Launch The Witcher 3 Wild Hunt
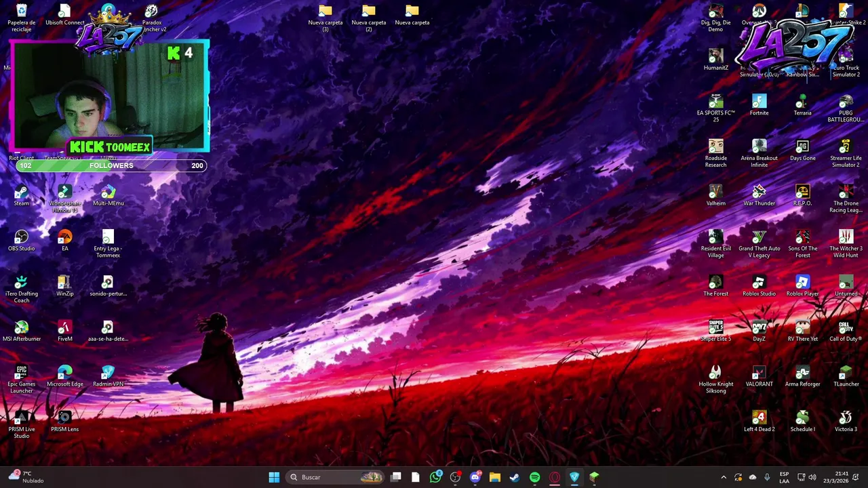 coord(846,244)
